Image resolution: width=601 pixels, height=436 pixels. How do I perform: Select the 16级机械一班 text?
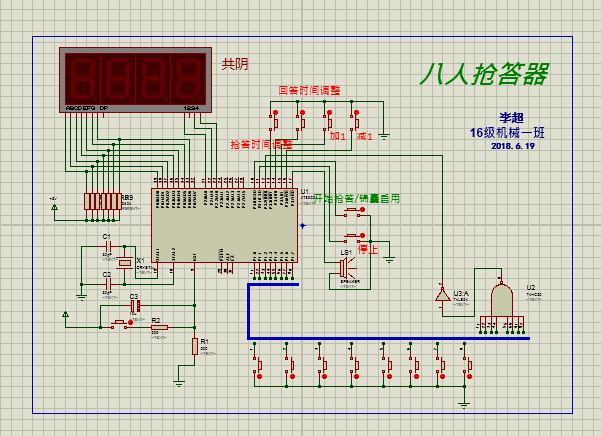click(x=507, y=133)
